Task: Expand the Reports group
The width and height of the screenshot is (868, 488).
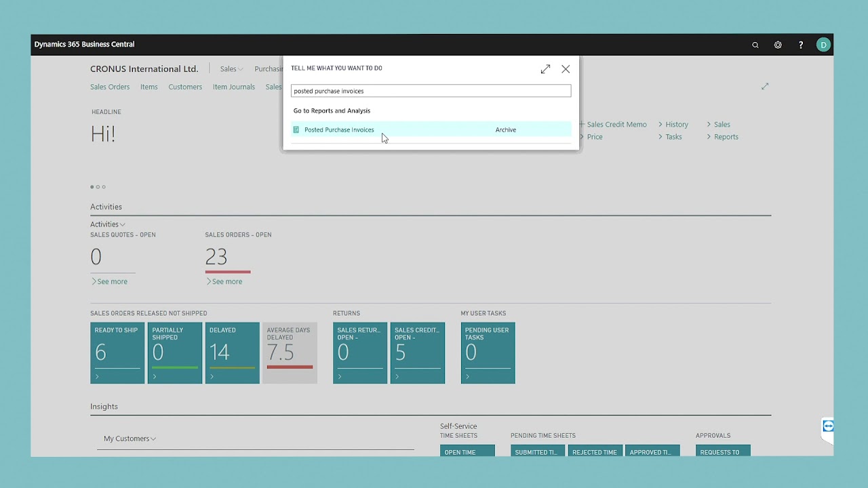Action: pyautogui.click(x=722, y=137)
